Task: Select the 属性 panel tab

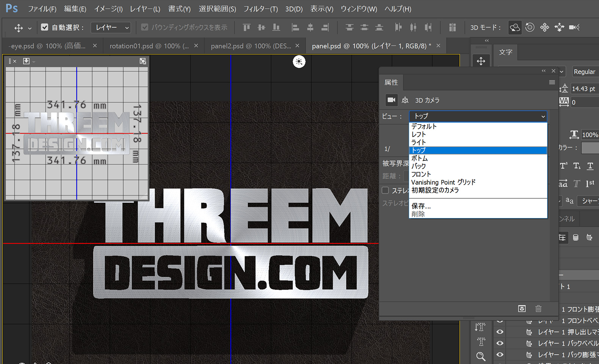Action: tap(391, 82)
